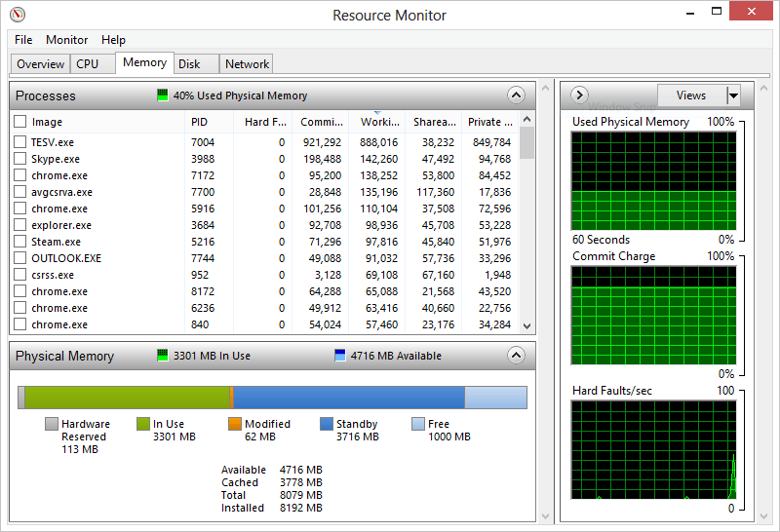
Task: Collapse the Processes section
Action: 516,95
